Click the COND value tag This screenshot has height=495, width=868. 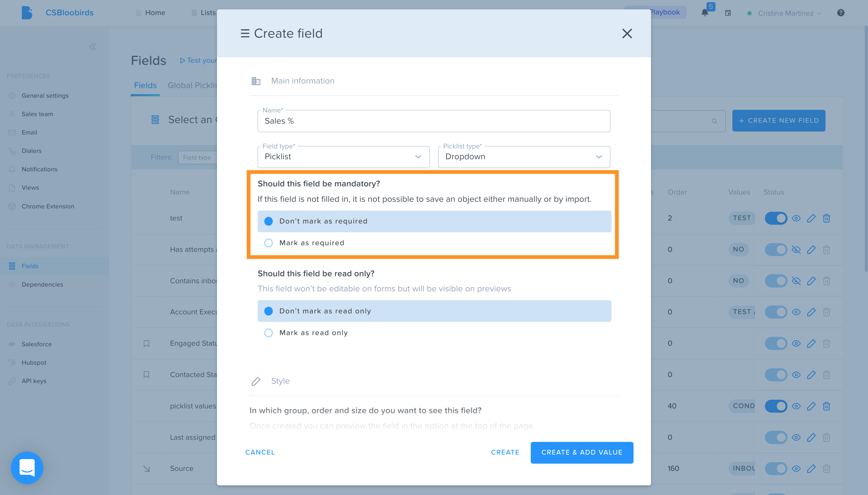coord(742,406)
